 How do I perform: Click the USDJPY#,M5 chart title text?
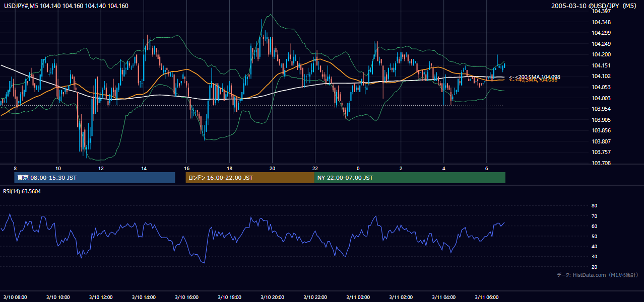coord(66,6)
